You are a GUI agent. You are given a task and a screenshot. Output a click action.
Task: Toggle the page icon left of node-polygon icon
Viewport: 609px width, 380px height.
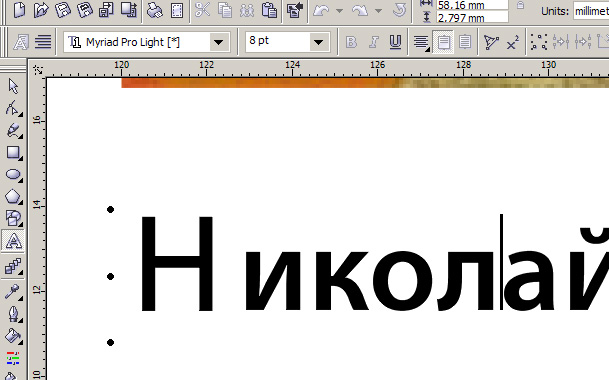(465, 42)
